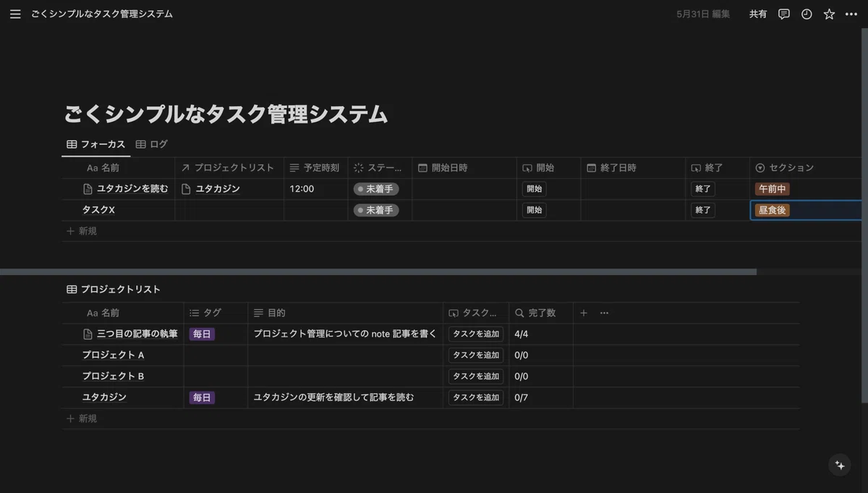Open page update history clock icon
The width and height of the screenshot is (868, 493).
coord(807,14)
